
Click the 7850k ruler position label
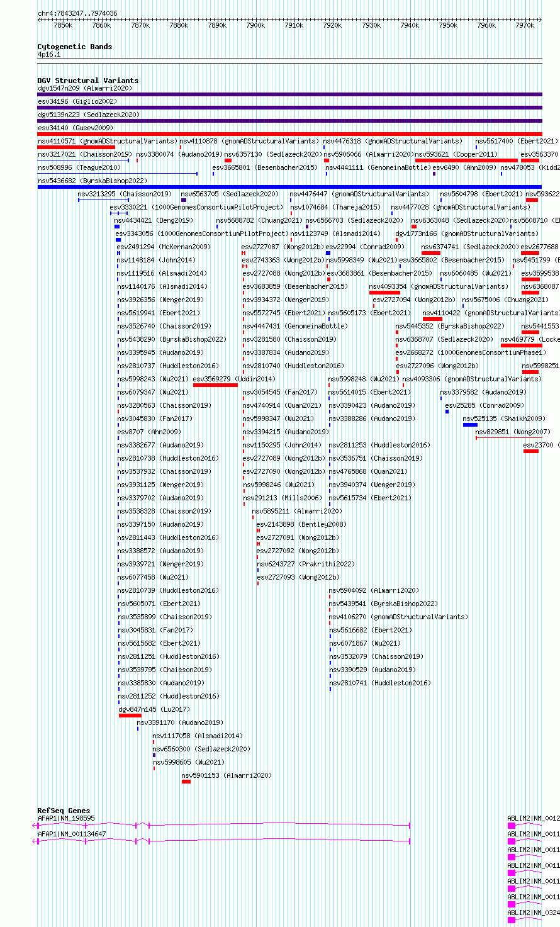[x=63, y=25]
